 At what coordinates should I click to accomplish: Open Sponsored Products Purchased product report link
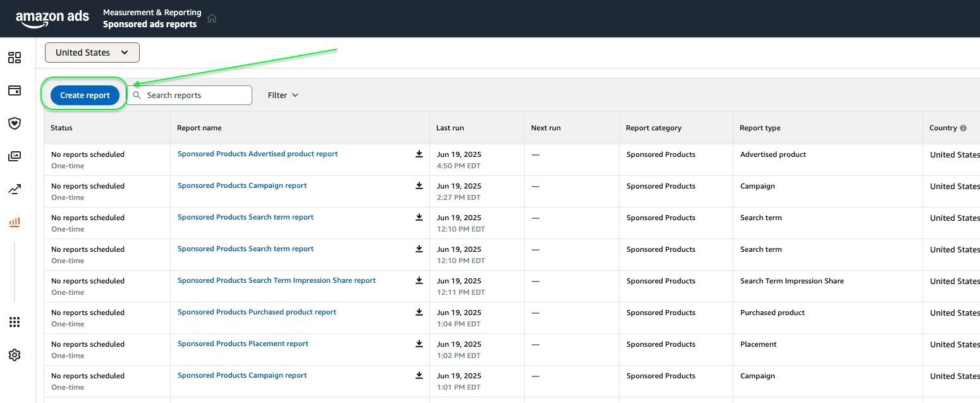(x=257, y=312)
